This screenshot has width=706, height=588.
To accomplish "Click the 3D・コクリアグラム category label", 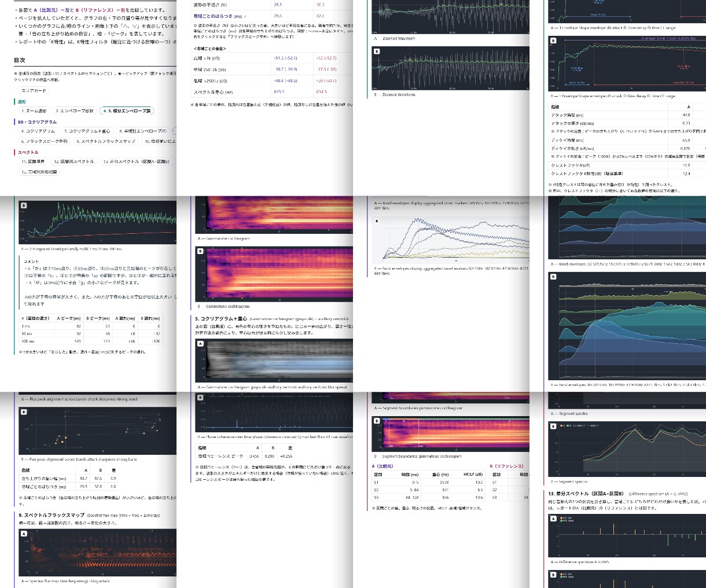I will [37, 122].
